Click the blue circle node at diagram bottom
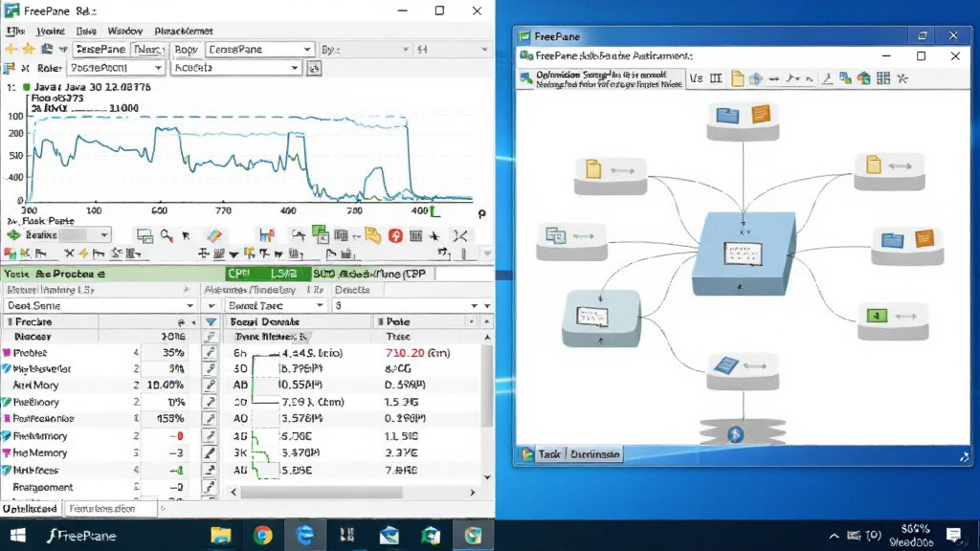Viewport: 980px width, 551px height. pyautogui.click(x=736, y=434)
